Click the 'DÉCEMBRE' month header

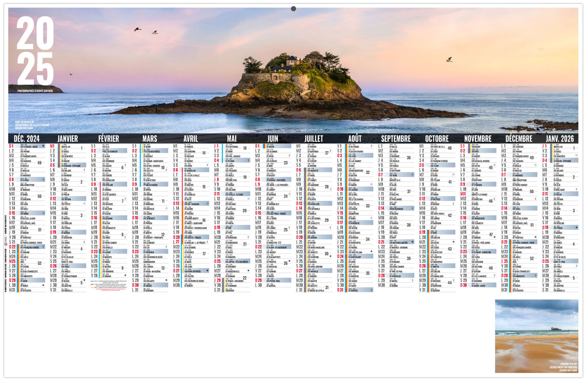coord(519,139)
